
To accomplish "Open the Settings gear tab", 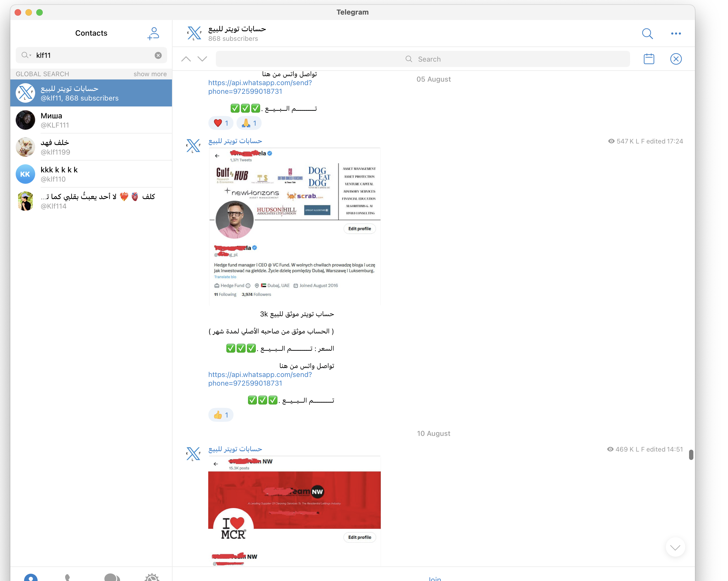I will [x=152, y=577].
